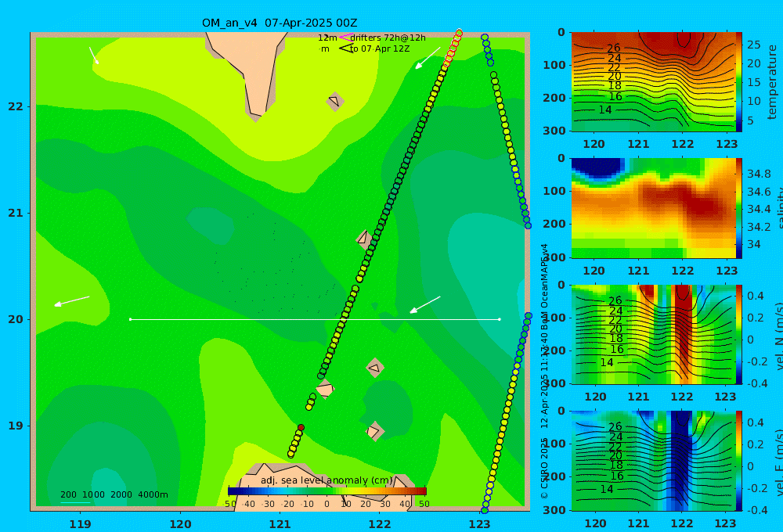Image resolution: width=783 pixels, height=532 pixels.
Task: Click the left endpoint of white transect line
Action: 130,319
